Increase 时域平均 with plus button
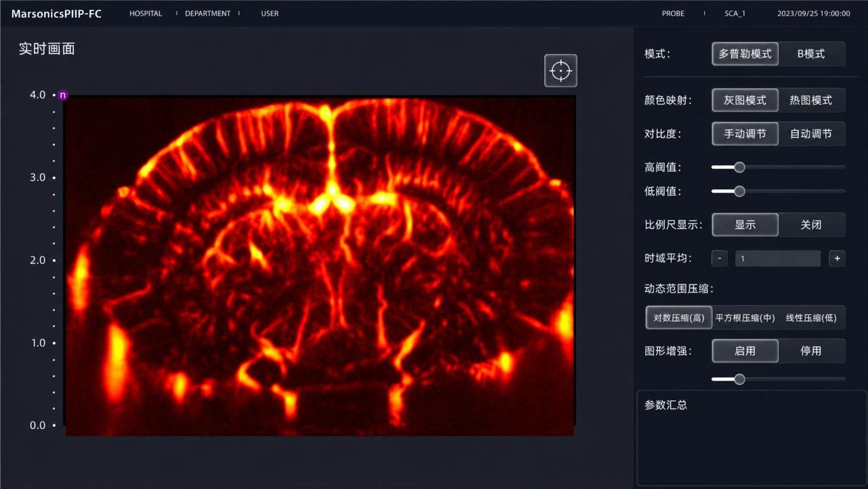This screenshot has height=489, width=868. (x=837, y=258)
